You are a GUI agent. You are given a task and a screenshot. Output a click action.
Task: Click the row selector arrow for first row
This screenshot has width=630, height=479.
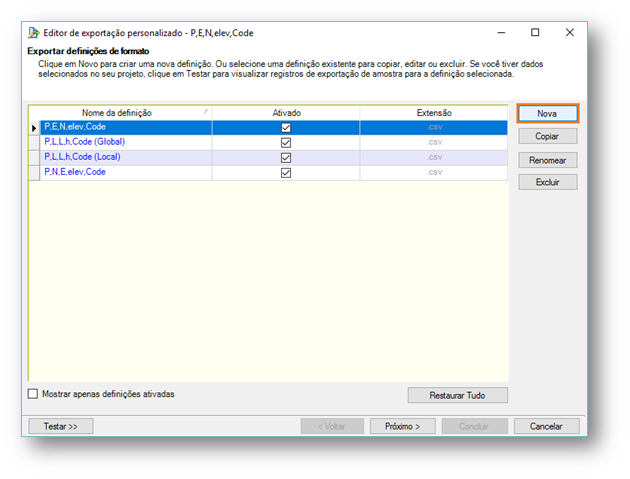coord(34,128)
